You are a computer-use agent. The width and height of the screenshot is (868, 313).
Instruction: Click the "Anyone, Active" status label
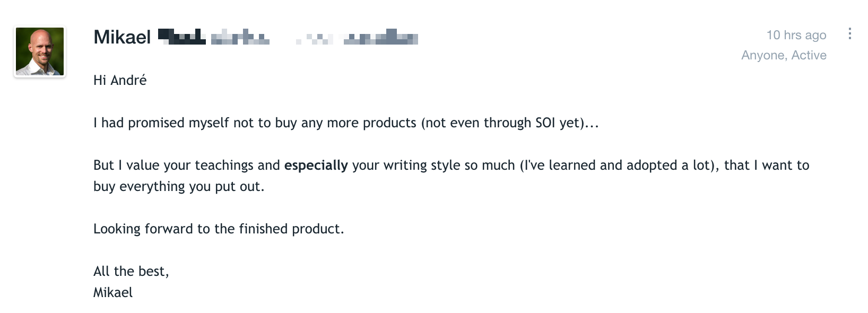[784, 55]
